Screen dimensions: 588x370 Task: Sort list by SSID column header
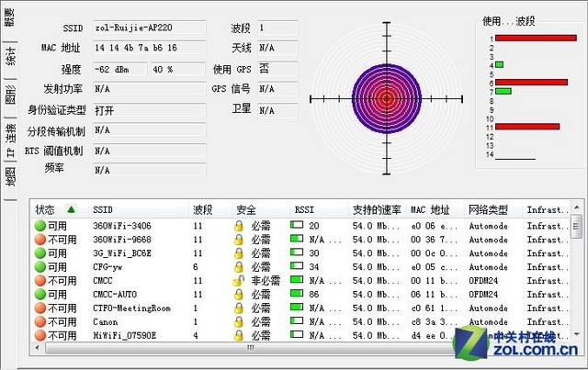(x=139, y=209)
